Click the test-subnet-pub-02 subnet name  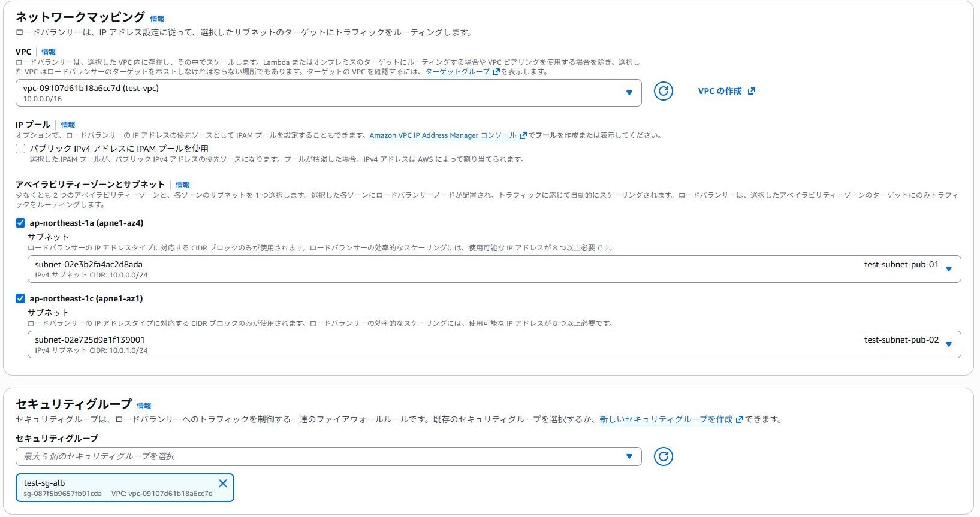[901, 340]
